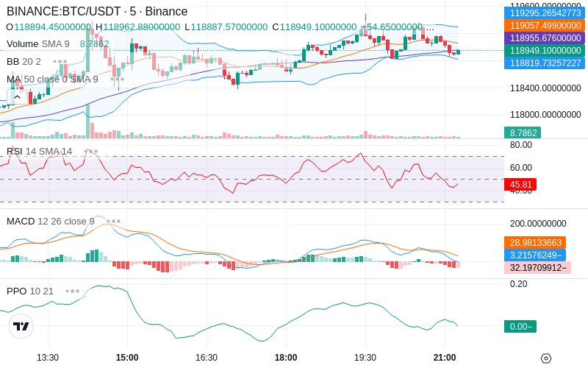Click the 13:30 time axis label
This screenshot has width=588, height=368.
[48, 358]
